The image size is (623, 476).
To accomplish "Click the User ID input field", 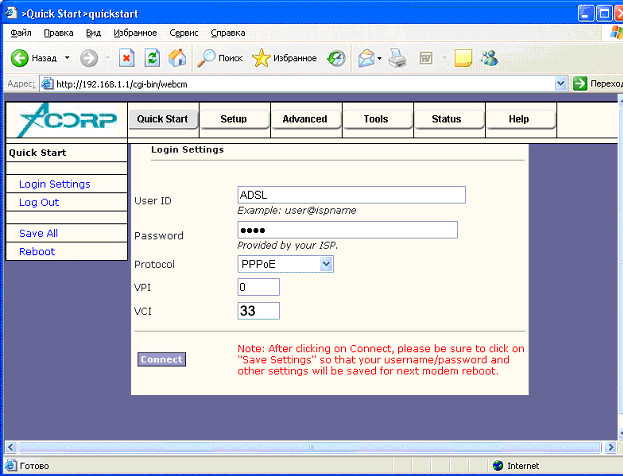I will 351,195.
